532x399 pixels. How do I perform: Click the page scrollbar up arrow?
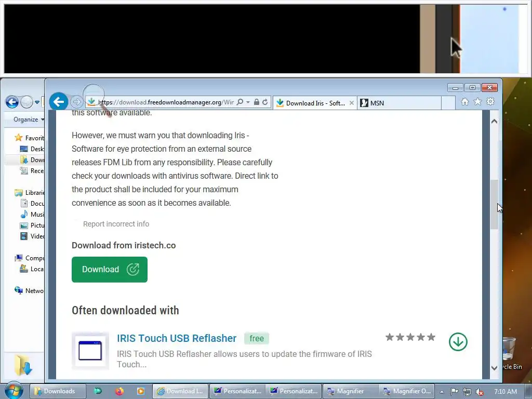pos(495,121)
